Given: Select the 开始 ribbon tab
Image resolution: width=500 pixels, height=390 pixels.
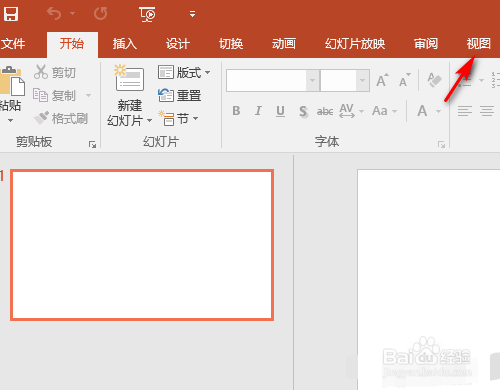Looking at the screenshot, I should coord(72,44).
